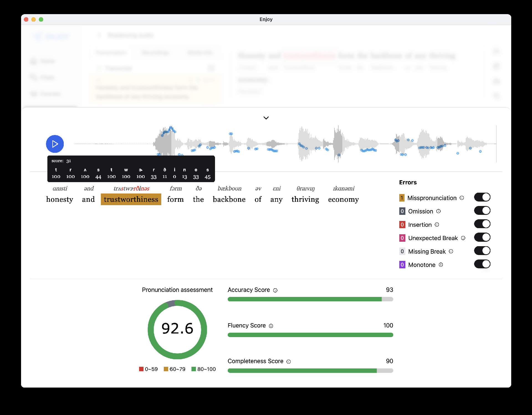
Task: Turn off the Monotone switch
Action: point(482,264)
